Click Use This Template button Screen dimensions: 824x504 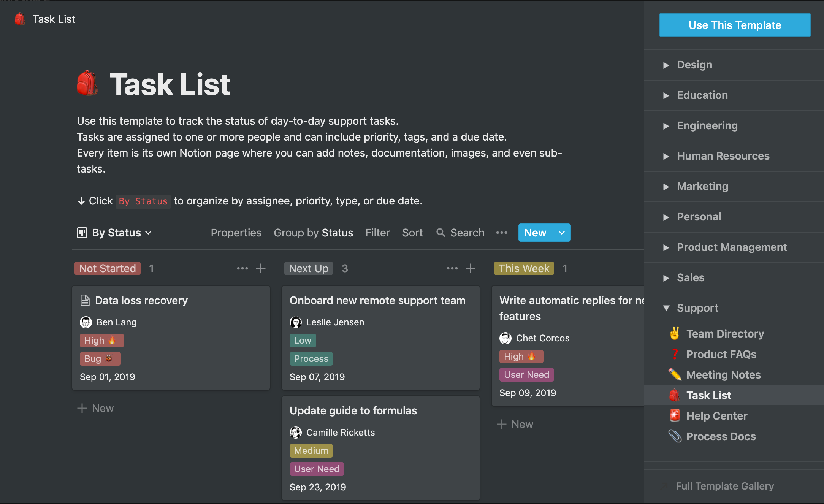click(x=735, y=25)
